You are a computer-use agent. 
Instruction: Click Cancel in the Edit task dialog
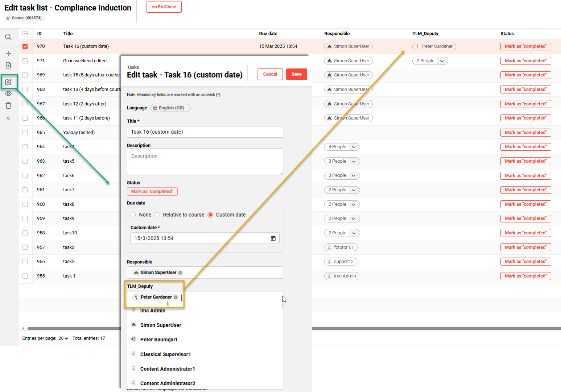[270, 74]
